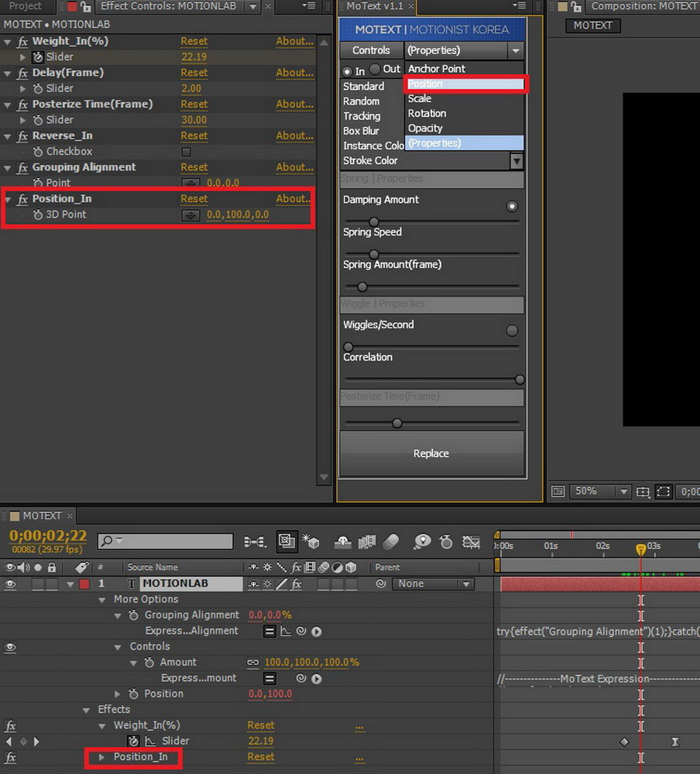
Task: Click the stopwatch next to Checkbox property
Action: [37, 152]
